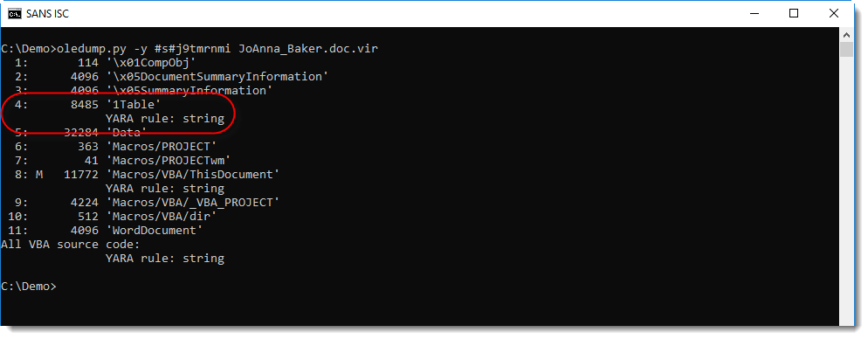Click the vertical scrollbar thumb
Image resolution: width=868 pixels, height=339 pixels.
click(846, 49)
